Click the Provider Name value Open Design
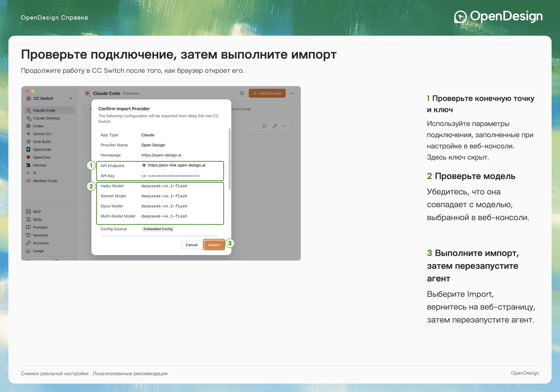Screen dimensions: 560x392 (x=153, y=145)
